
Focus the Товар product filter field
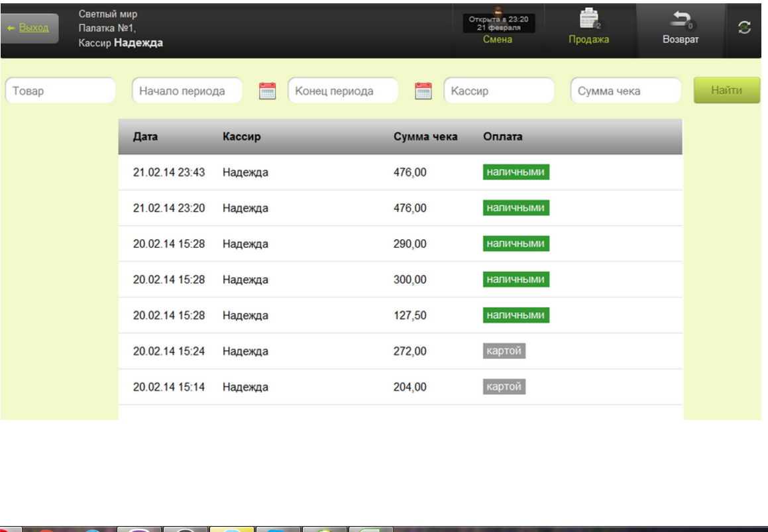(60, 91)
